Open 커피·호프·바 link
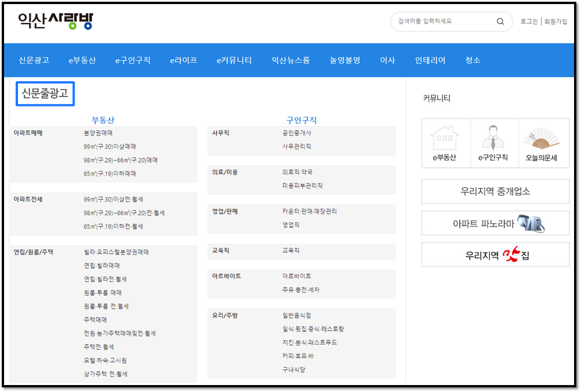The height and width of the screenshot is (392, 581). tap(298, 356)
